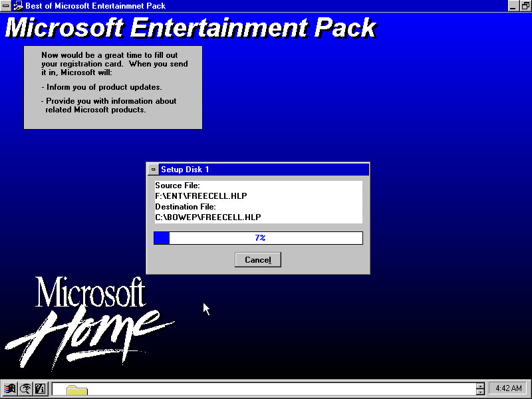The image size is (532, 399).
Task: Click the up arrow beside the taskbar strip
Action: tap(480, 386)
